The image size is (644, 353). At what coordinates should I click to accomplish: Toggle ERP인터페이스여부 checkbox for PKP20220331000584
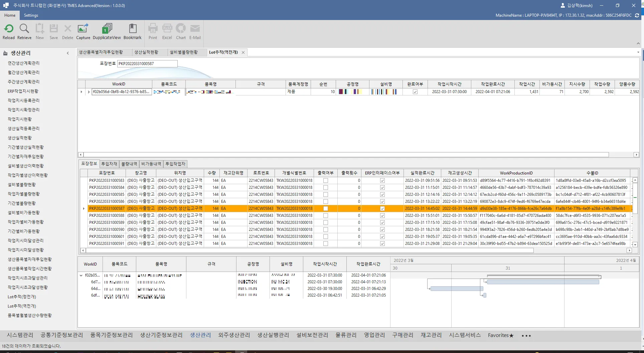[x=382, y=188]
